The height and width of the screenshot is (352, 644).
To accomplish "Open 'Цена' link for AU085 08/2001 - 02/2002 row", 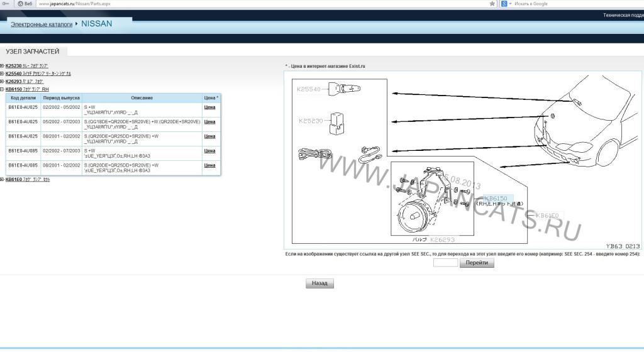I will 209,165.
